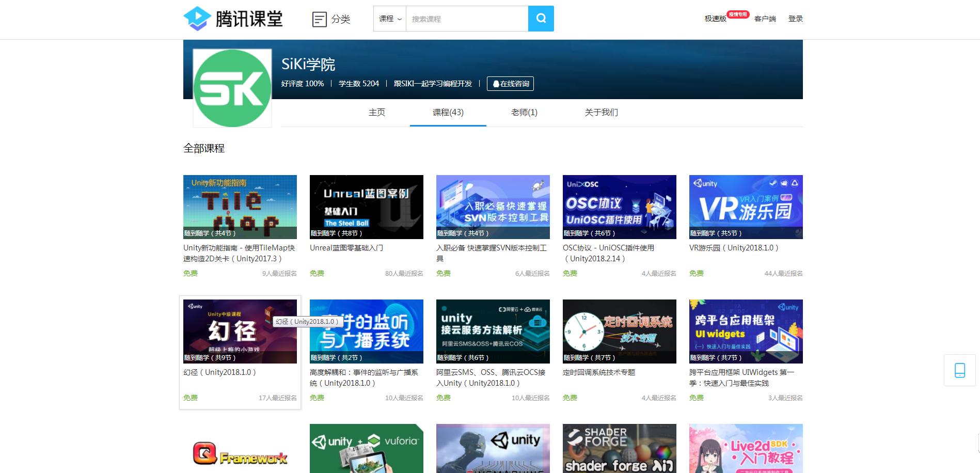Click the 跨平台应用框架 UIWidgets 第一季 title
980x473 pixels.
click(x=742, y=377)
